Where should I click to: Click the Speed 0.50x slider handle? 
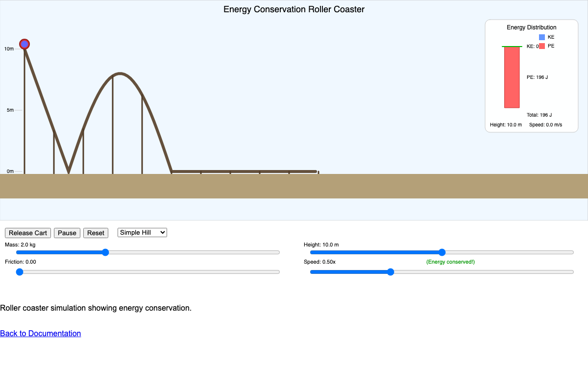point(390,271)
